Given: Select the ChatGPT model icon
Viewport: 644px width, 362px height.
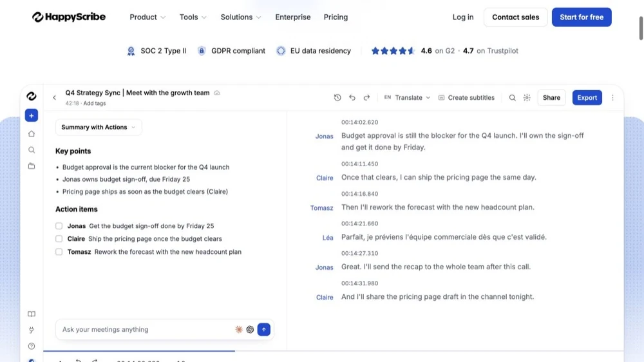Looking at the screenshot, I should point(250,329).
